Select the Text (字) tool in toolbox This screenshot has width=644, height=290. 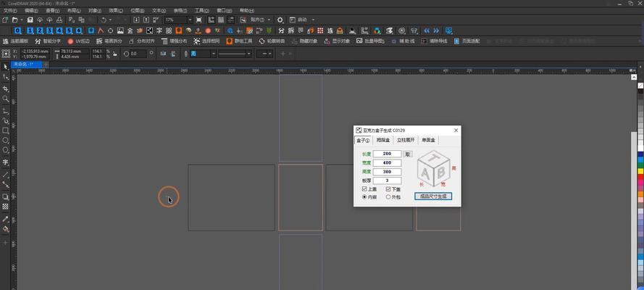[x=5, y=162]
